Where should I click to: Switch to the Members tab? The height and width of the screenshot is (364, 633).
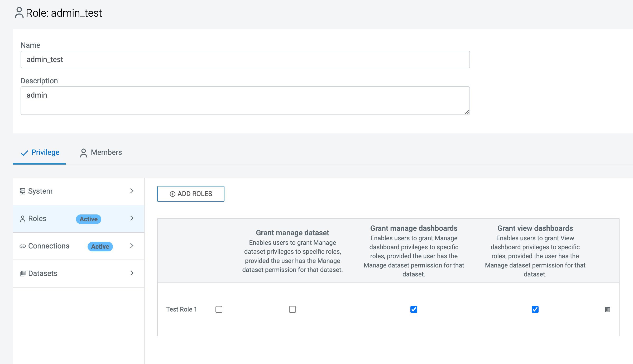[106, 152]
